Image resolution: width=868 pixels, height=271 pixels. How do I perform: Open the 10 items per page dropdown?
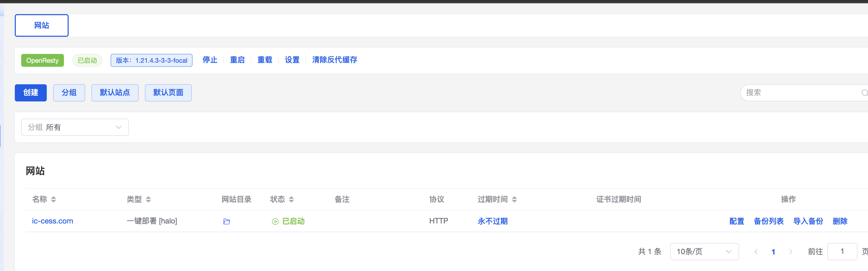[704, 251]
